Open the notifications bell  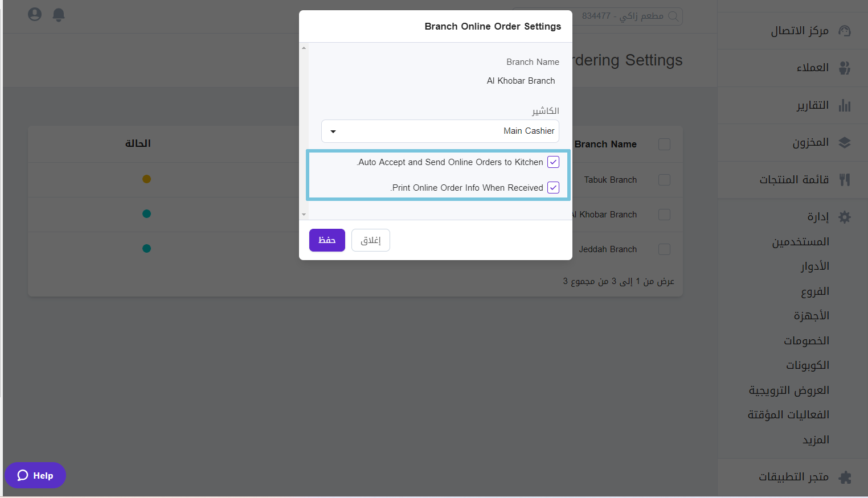coord(59,15)
